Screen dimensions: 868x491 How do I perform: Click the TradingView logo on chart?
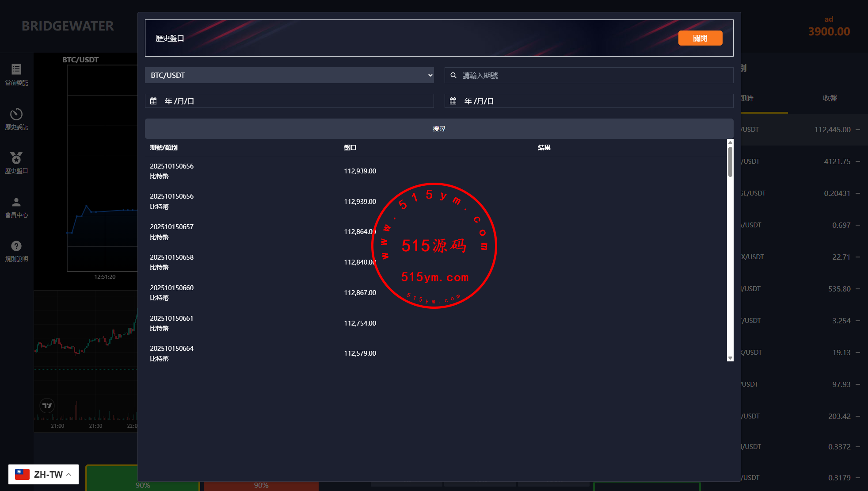47,405
